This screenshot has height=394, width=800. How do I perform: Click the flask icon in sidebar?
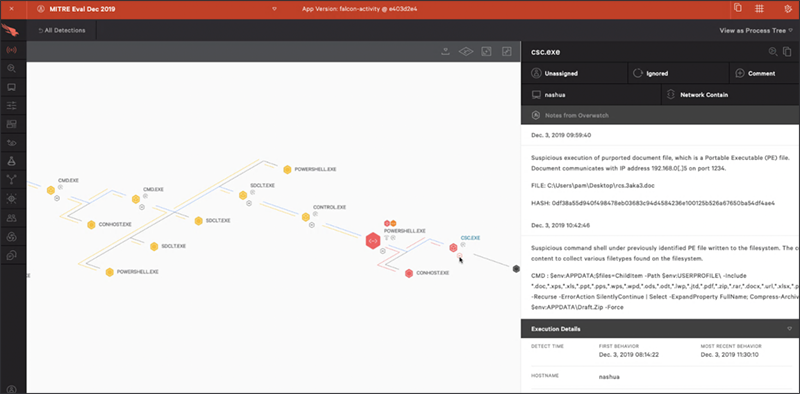11,161
